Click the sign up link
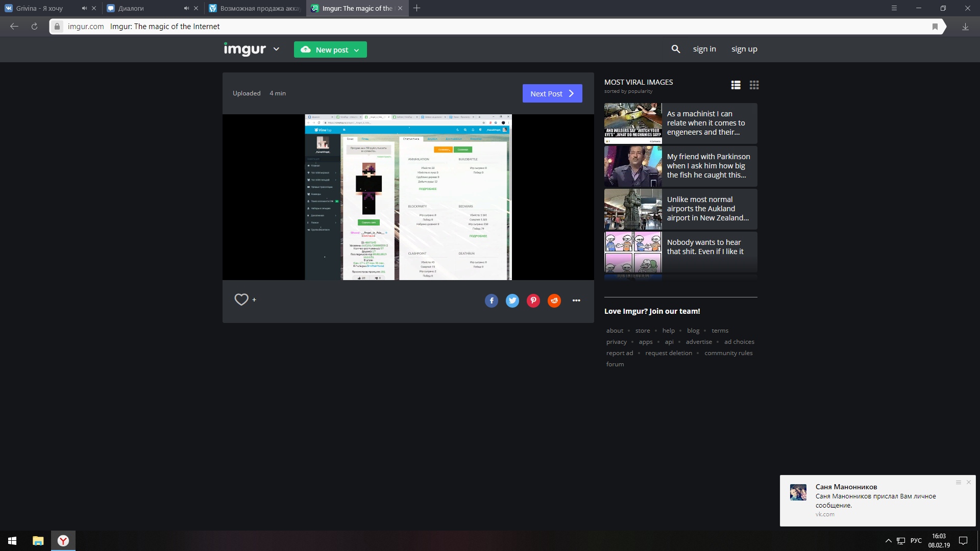This screenshot has height=551, width=980. [x=744, y=49]
